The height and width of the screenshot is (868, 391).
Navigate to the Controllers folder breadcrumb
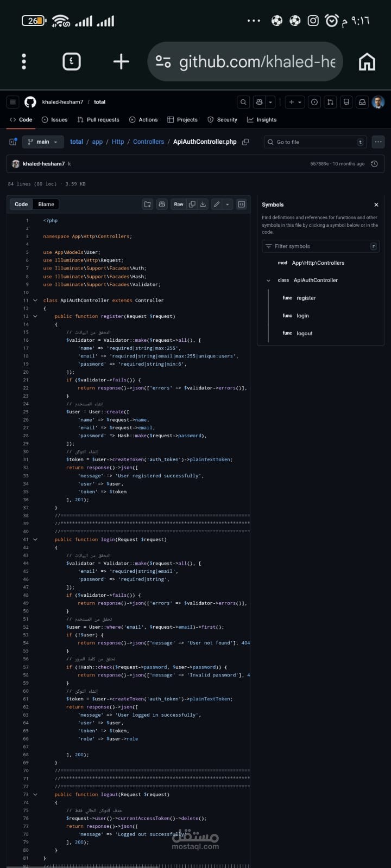(x=148, y=142)
